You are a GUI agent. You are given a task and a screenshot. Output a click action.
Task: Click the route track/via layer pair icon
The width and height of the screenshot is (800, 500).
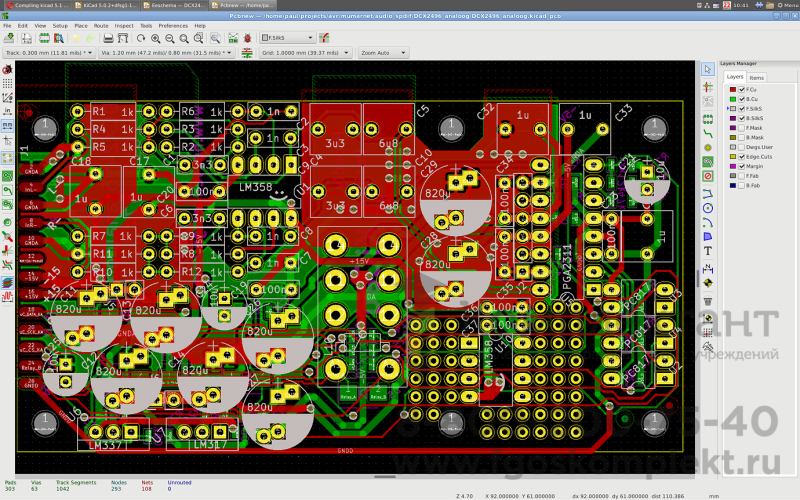pos(324,38)
